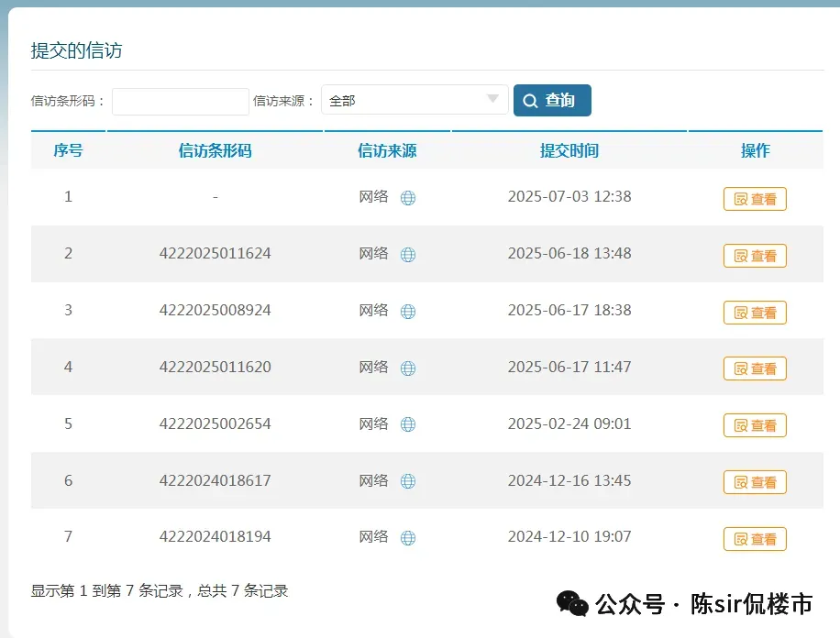Click the time 2025-06-17 18:38
840x638 pixels.
tap(569, 310)
